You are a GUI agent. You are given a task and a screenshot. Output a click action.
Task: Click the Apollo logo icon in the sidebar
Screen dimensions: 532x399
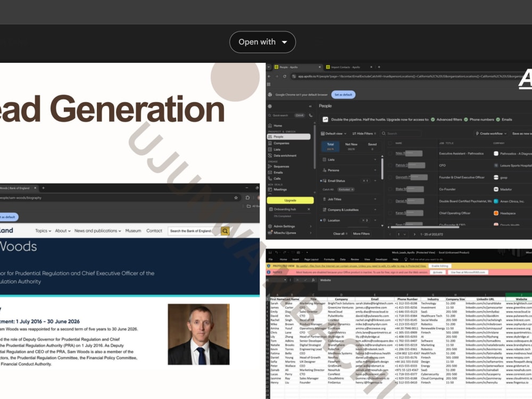[x=270, y=106]
